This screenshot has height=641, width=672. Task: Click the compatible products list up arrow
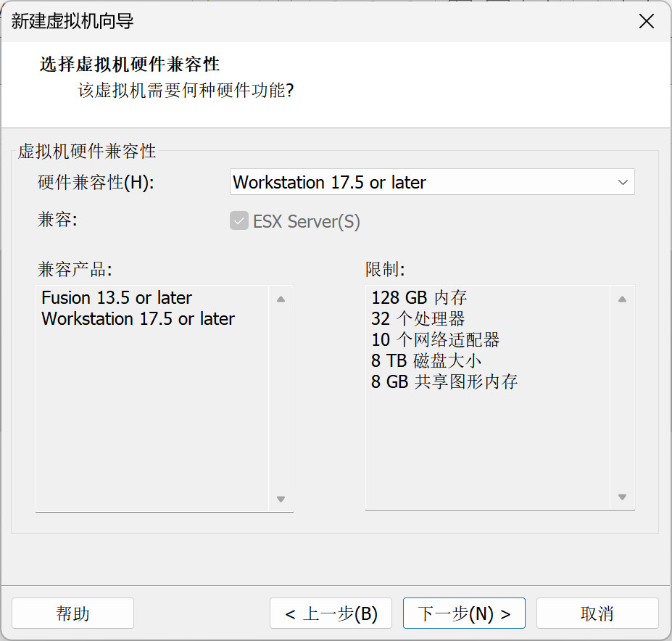click(281, 299)
